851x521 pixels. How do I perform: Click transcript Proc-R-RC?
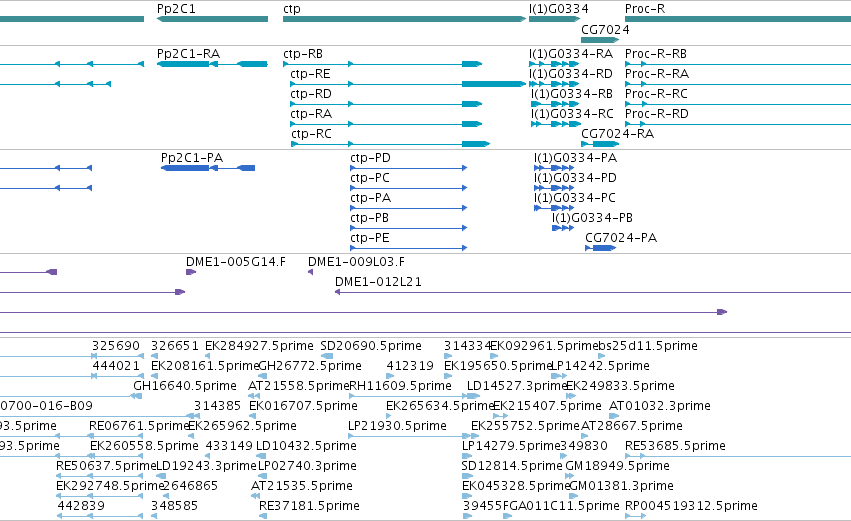click(x=657, y=94)
